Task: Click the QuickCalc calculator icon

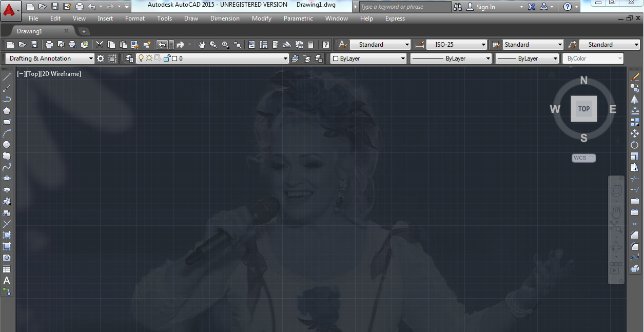Action: pos(311,45)
